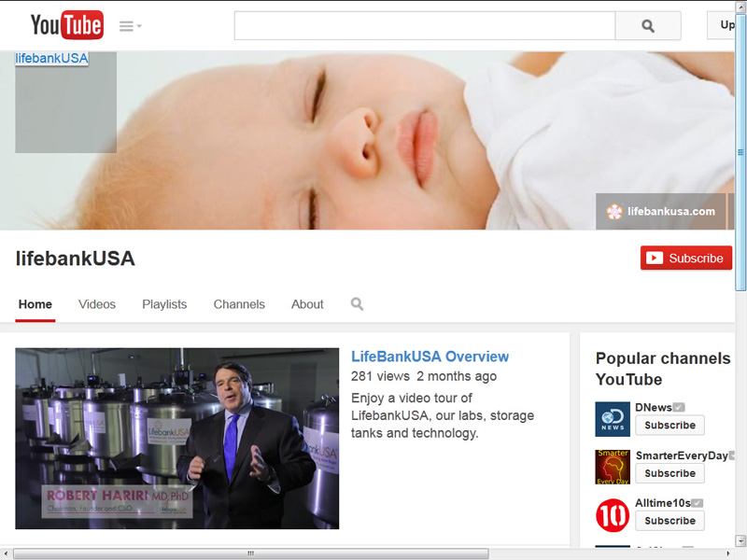
Task: Play the LifeBankUSA Overview video thumbnail
Action: pyautogui.click(x=177, y=439)
